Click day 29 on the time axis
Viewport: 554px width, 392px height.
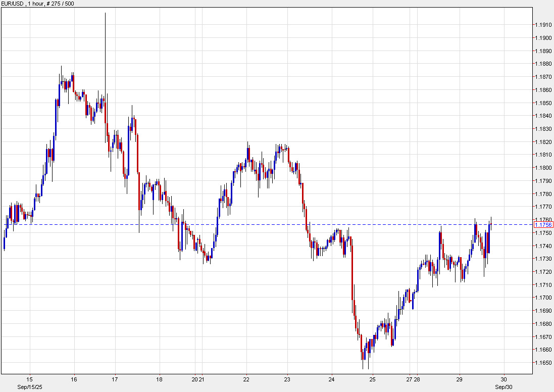pyautogui.click(x=460, y=379)
